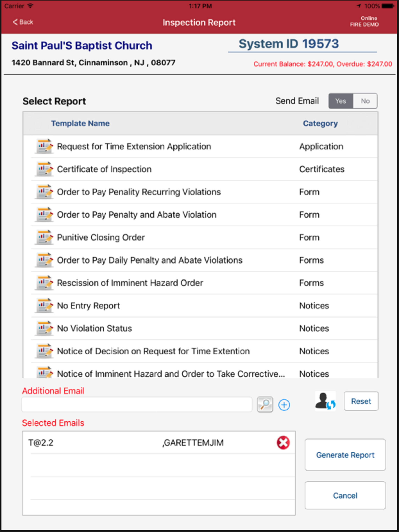Click the email search magnifier icon

tap(265, 404)
